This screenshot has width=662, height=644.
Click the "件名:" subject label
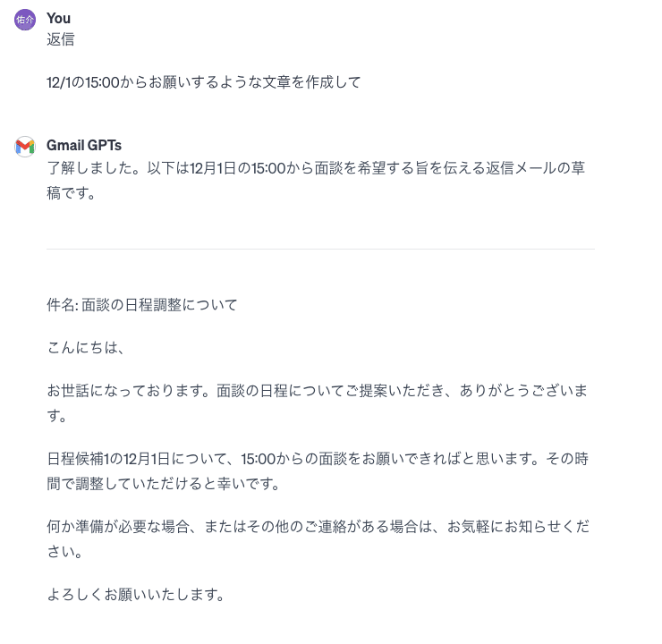pyautogui.click(x=63, y=305)
